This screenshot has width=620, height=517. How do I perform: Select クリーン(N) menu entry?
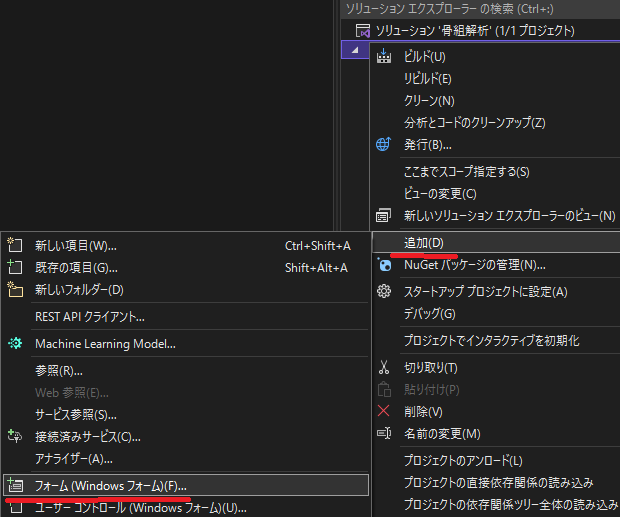point(429,100)
